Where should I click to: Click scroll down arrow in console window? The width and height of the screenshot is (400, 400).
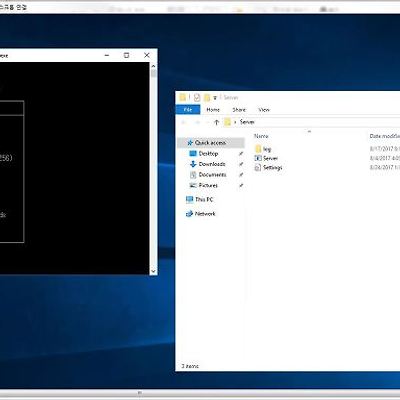[x=153, y=271]
